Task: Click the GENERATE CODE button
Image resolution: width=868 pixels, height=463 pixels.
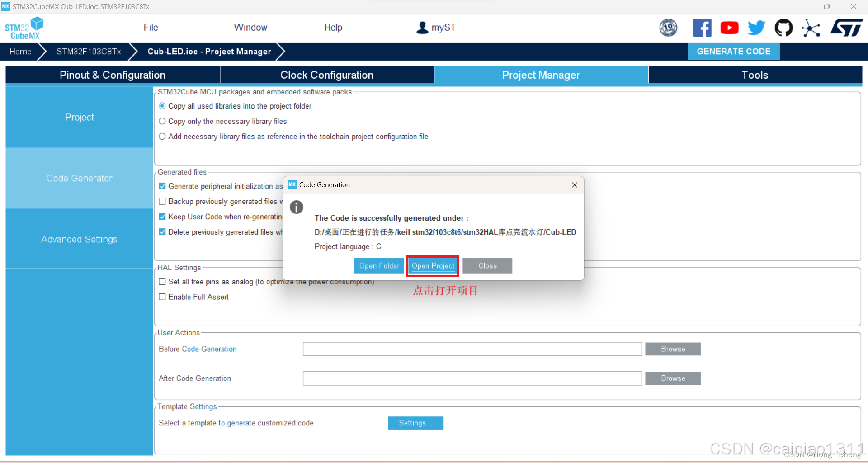Action: click(733, 52)
